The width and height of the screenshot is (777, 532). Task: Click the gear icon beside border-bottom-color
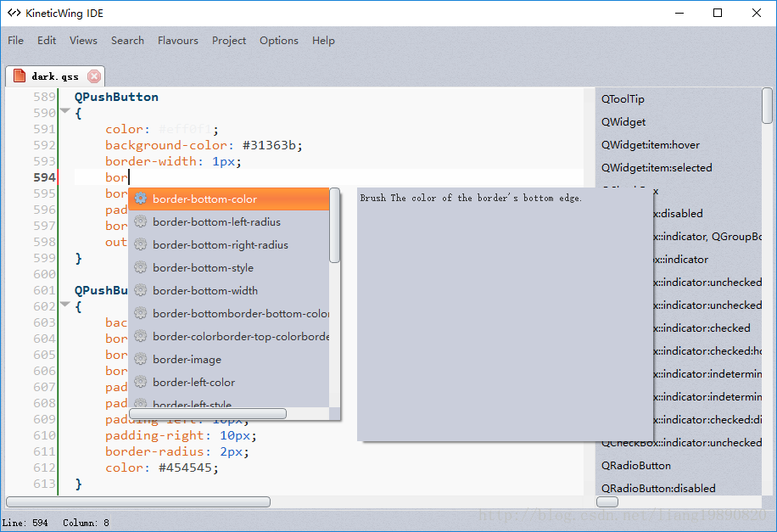click(x=141, y=199)
